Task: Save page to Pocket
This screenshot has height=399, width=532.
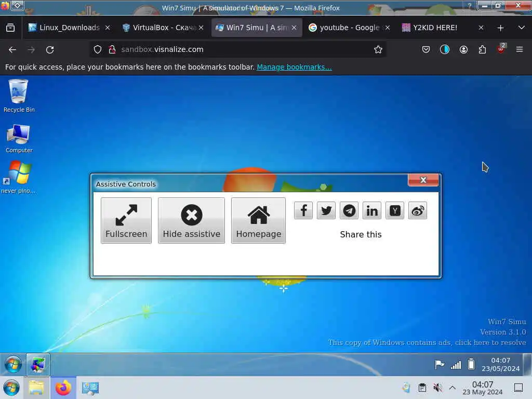Action: pyautogui.click(x=426, y=49)
